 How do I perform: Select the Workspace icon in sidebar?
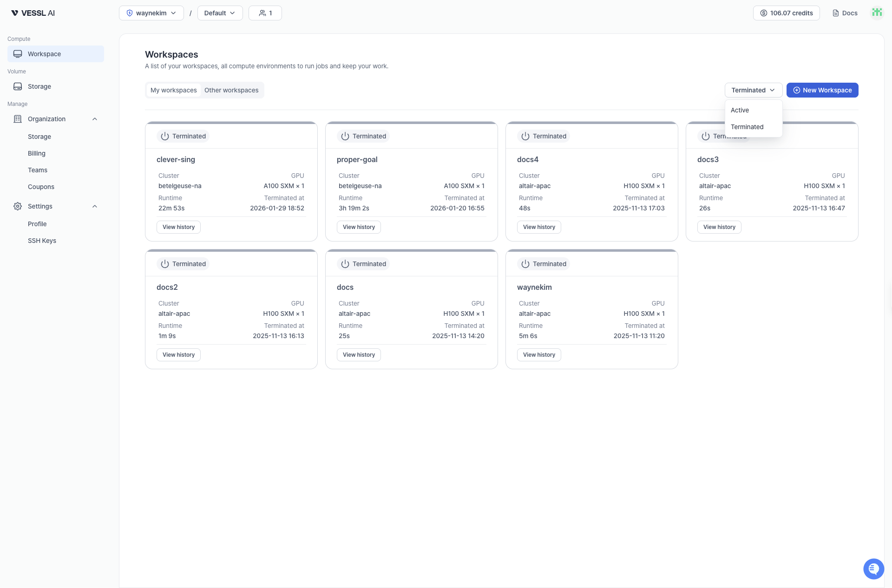click(x=18, y=53)
